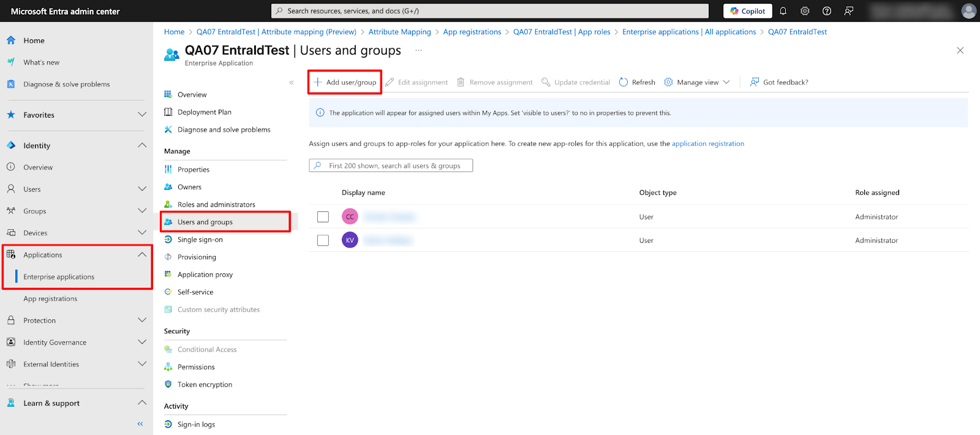The height and width of the screenshot is (435, 980).
Task: Open Diagnose and solve problems in app menu
Action: pos(225,130)
